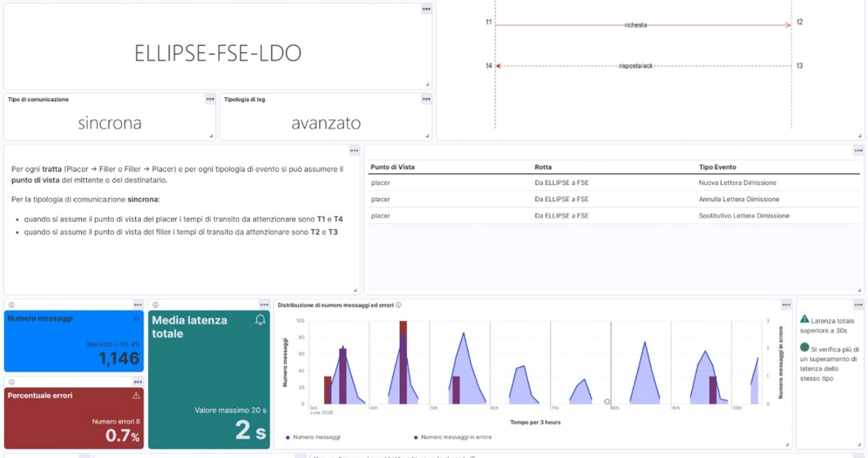Click resize handle of sequence diagram panel

(859, 135)
